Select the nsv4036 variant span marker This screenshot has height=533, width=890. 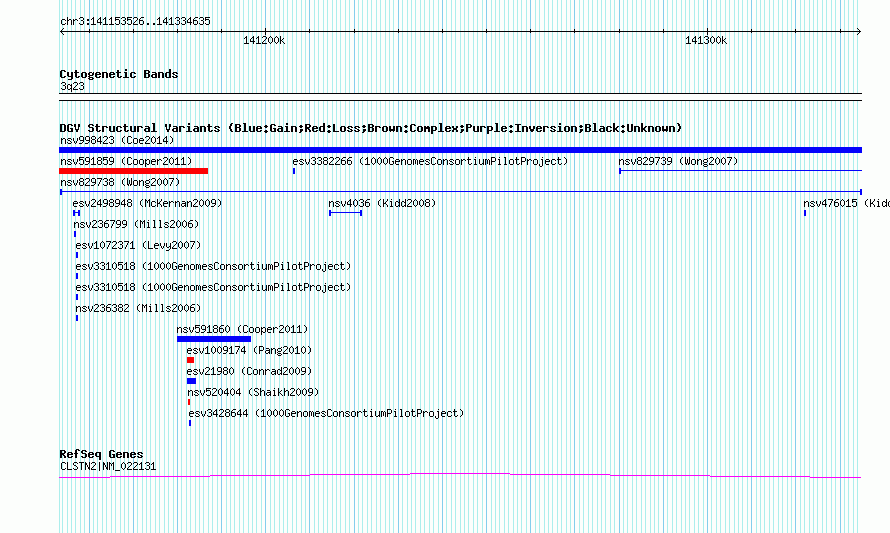tap(346, 213)
